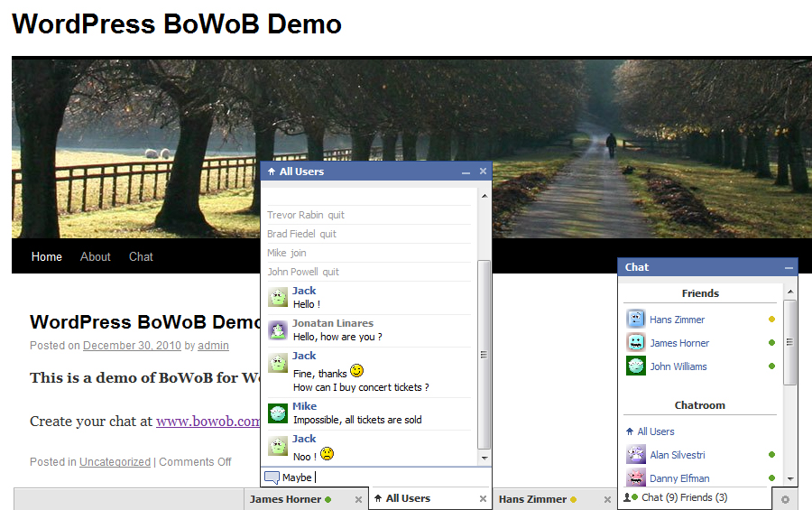Screen dimensions: 812x510
Task: Click the sad smiley after "Noo !"
Action: [327, 453]
